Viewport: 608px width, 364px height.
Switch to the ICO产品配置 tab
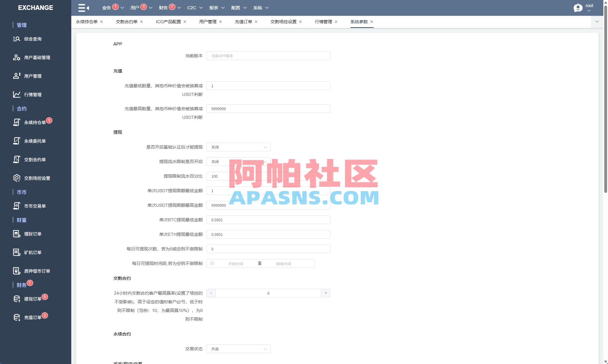[x=169, y=22]
